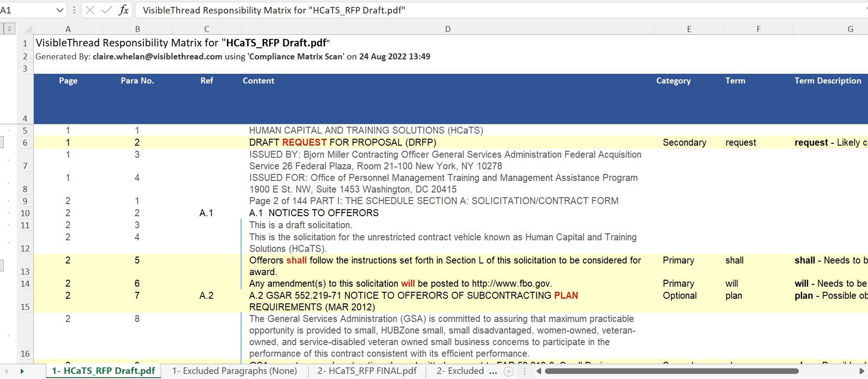Switch to the '2- HCaTS_RFP FINAL.pdf' sheet tab
Image resolution: width=868 pixels, height=379 pixels.
click(367, 371)
